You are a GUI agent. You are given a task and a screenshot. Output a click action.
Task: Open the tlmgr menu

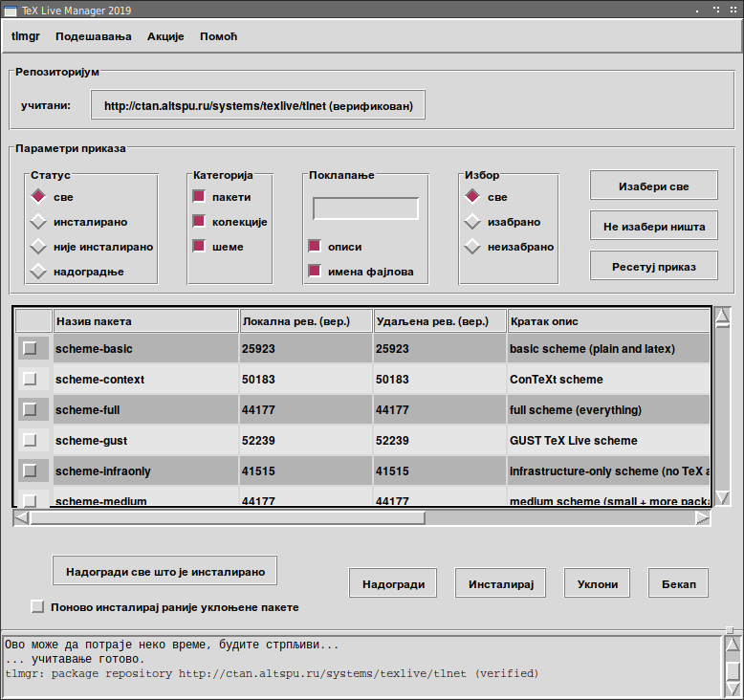(x=26, y=36)
